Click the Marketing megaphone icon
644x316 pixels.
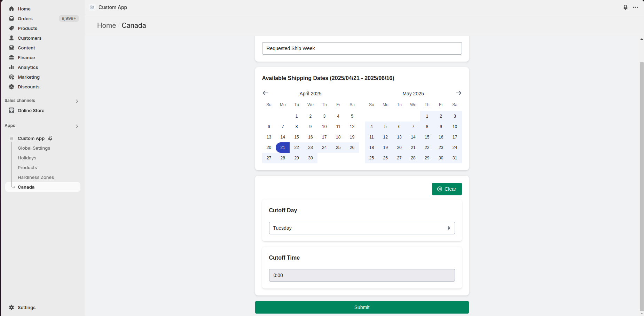[12, 77]
